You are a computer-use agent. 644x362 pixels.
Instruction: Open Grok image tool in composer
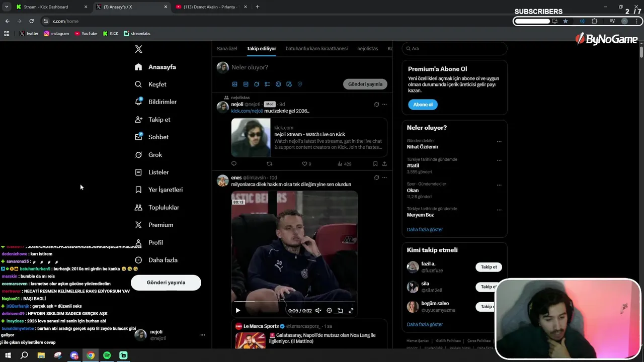click(x=257, y=84)
